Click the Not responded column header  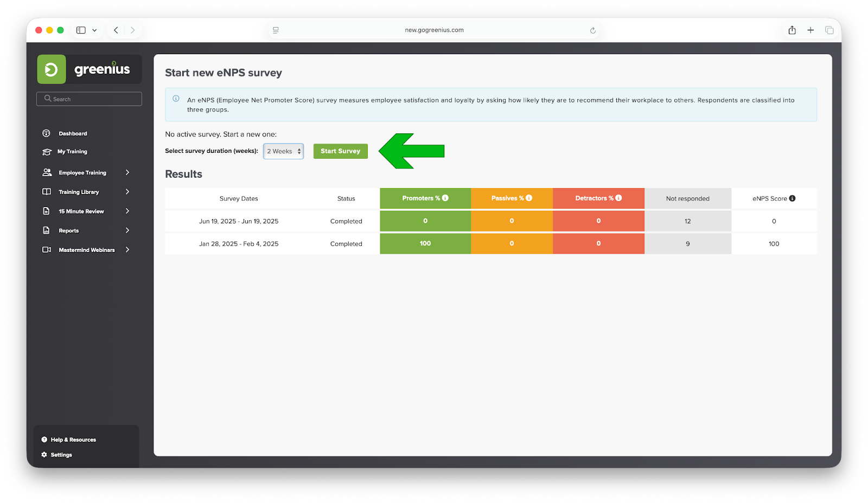[x=687, y=198]
